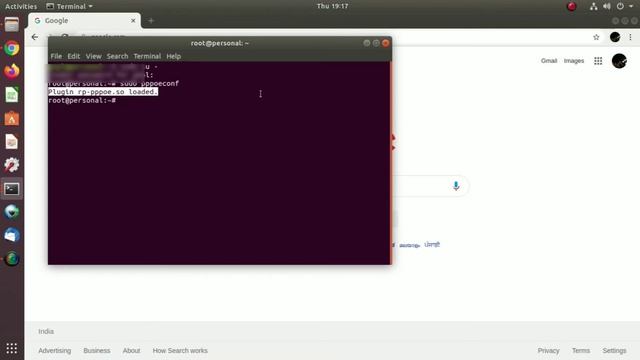Open the Terminal app menu in top bar

tap(69, 6)
